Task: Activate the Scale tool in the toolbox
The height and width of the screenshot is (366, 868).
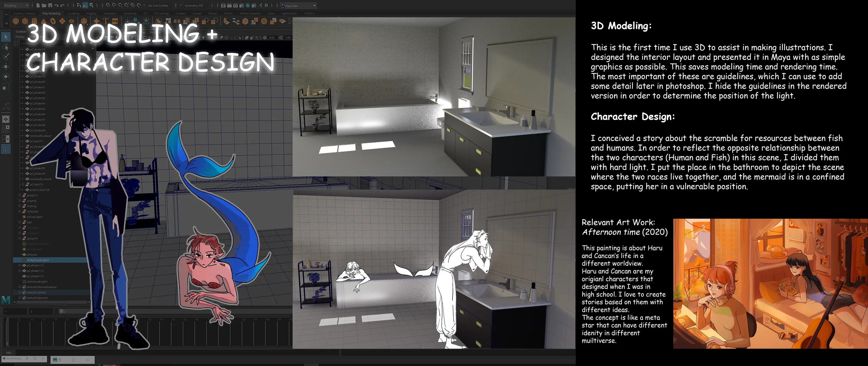Action: tap(6, 86)
